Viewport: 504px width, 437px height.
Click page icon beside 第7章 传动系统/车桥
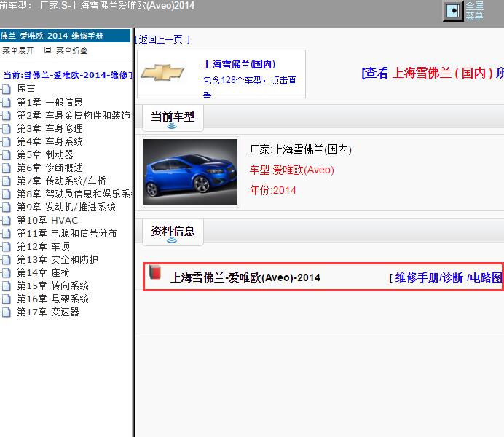coord(7,181)
